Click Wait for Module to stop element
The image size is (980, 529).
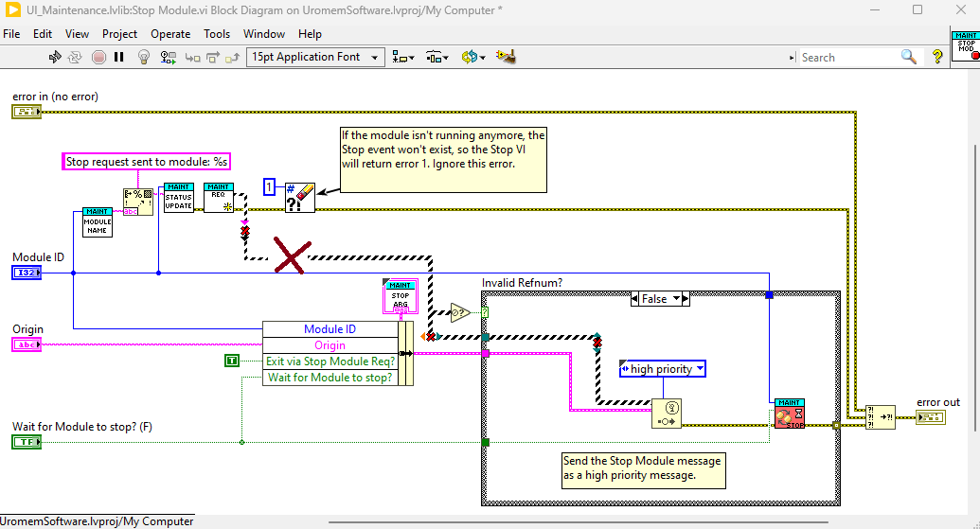(x=330, y=378)
